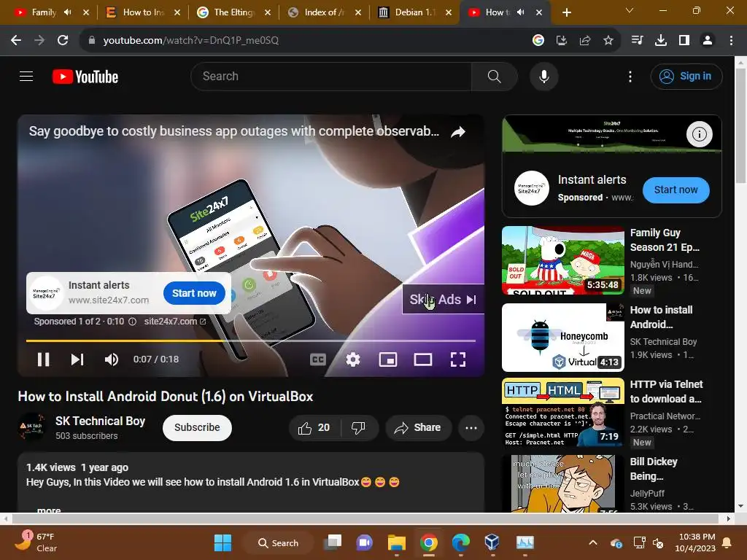Open the ad info circle icon in the sidebar
The height and width of the screenshot is (560, 747).
699,134
